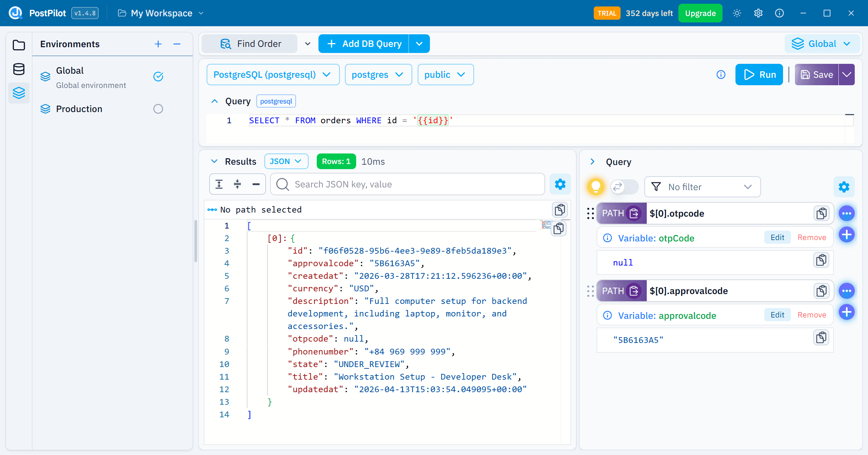Click info icon next to Run button

point(721,75)
